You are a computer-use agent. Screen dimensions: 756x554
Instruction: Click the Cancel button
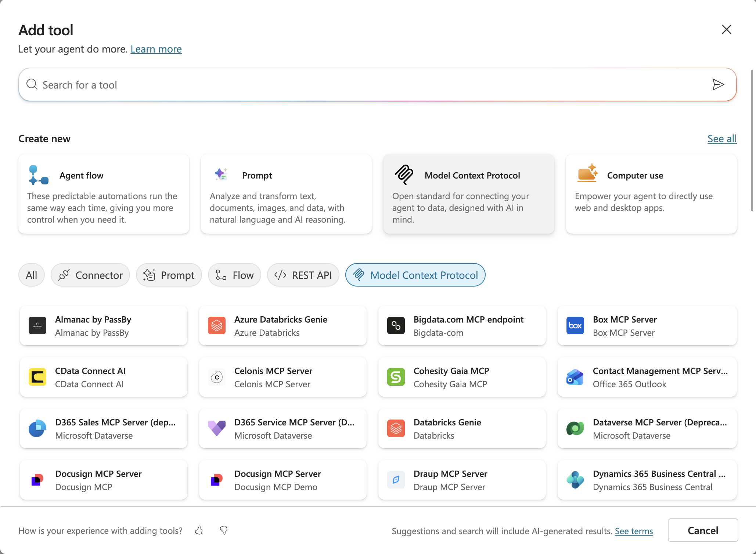point(703,530)
